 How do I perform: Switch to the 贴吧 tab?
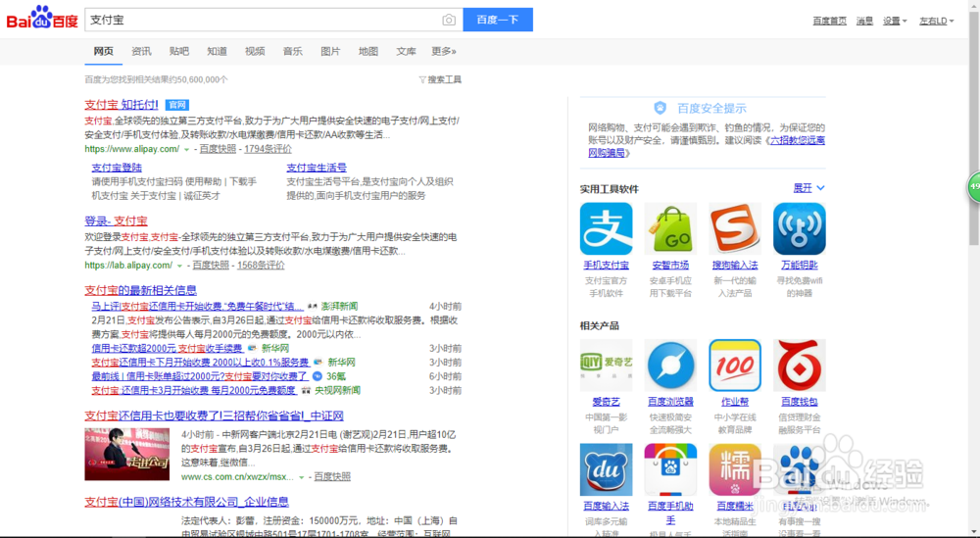coord(178,51)
